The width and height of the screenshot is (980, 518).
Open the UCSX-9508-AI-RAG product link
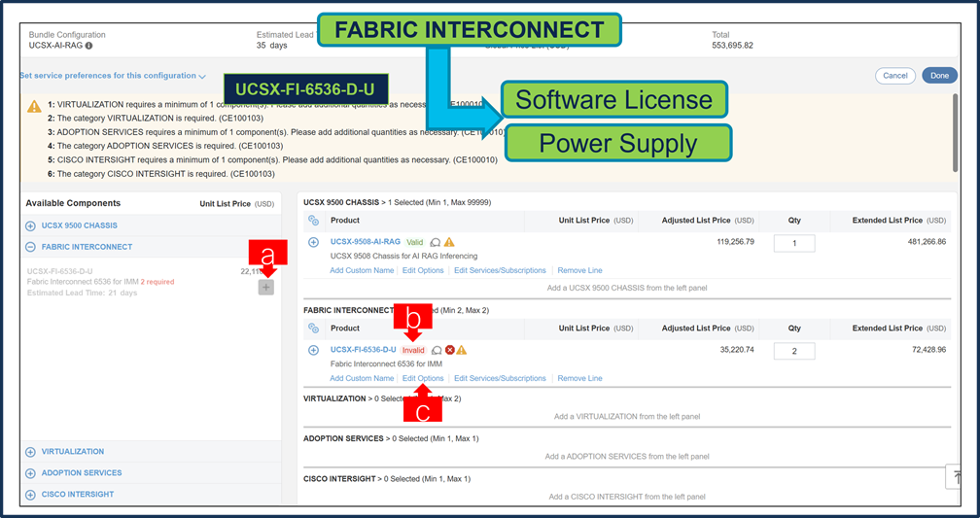click(x=365, y=242)
